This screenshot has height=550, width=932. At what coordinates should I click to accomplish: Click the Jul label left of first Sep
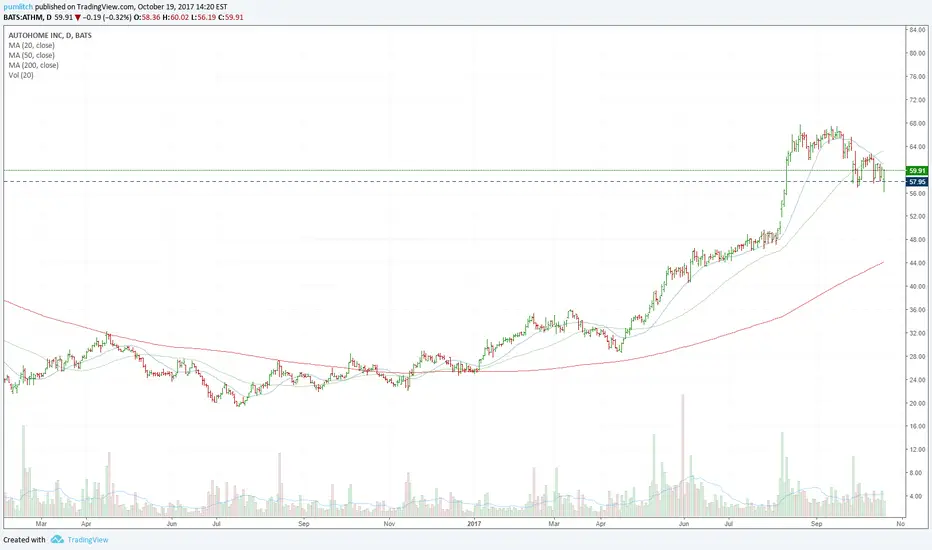(x=216, y=524)
